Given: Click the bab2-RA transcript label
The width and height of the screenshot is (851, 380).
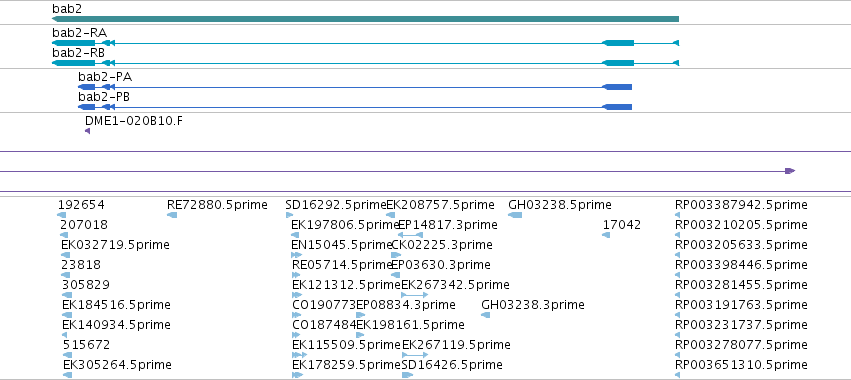Looking at the screenshot, I should (x=79, y=33).
